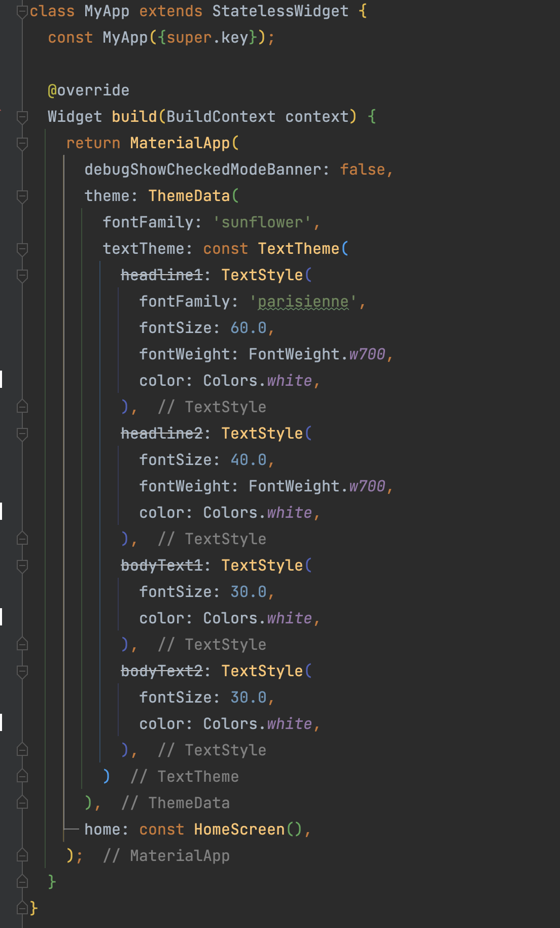Click the 60.0 fontSize value
The width and height of the screenshot is (560, 928).
coord(249,328)
